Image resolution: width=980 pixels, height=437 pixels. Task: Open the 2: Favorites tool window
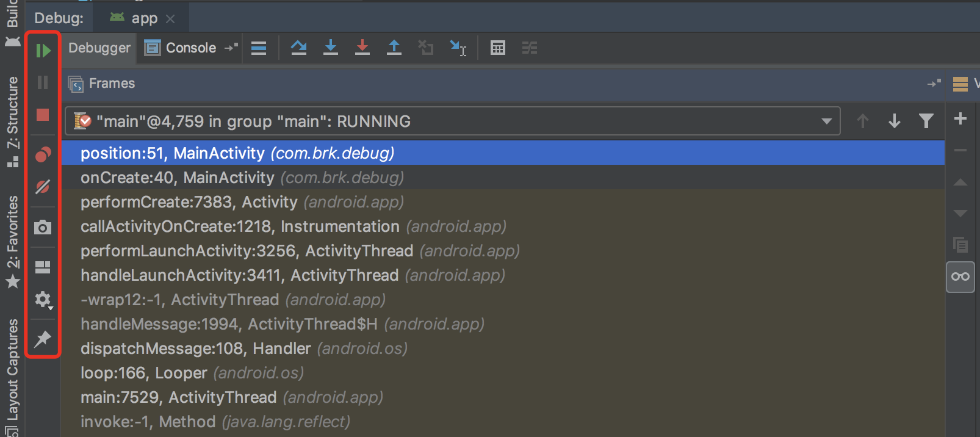coord(12,242)
